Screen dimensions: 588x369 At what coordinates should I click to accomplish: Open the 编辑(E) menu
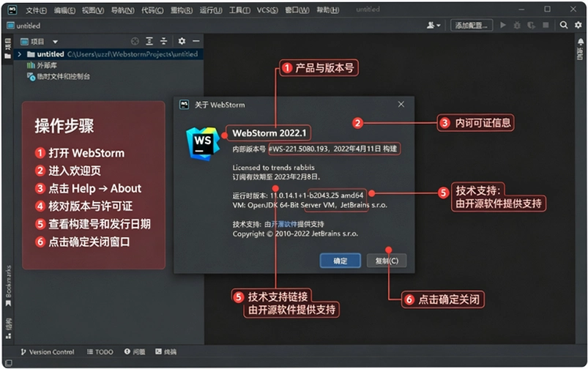point(64,10)
